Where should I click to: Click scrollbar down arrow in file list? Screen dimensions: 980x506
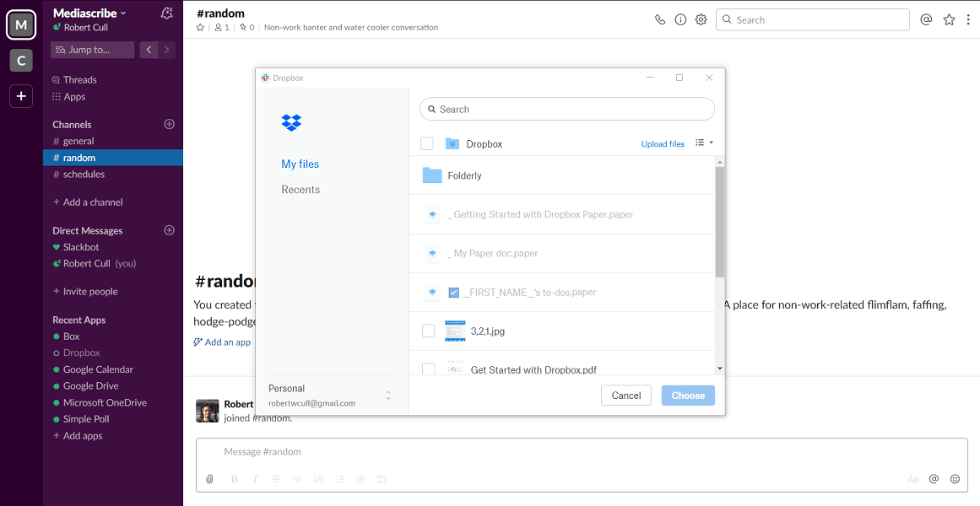[720, 369]
